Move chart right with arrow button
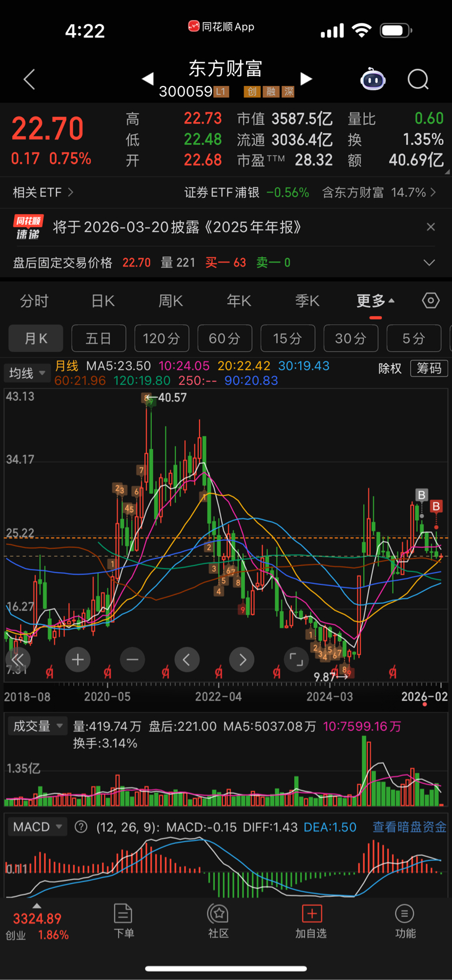 coord(242,659)
